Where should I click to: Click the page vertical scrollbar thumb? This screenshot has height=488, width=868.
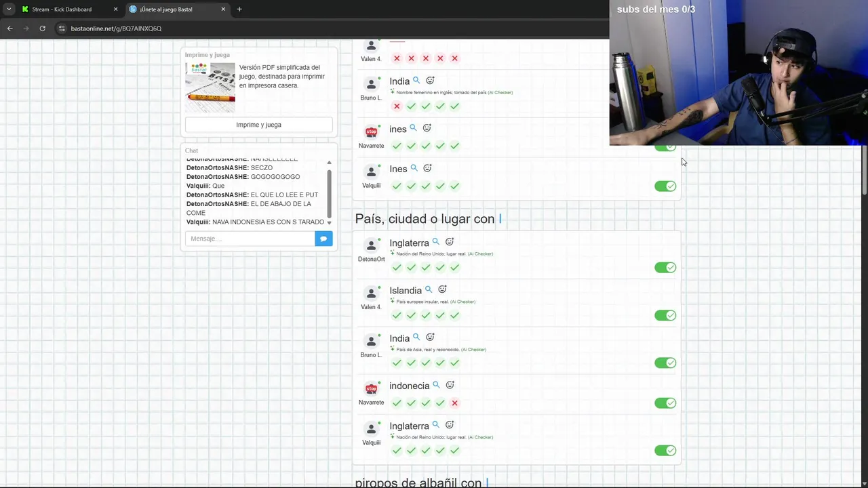[864, 170]
